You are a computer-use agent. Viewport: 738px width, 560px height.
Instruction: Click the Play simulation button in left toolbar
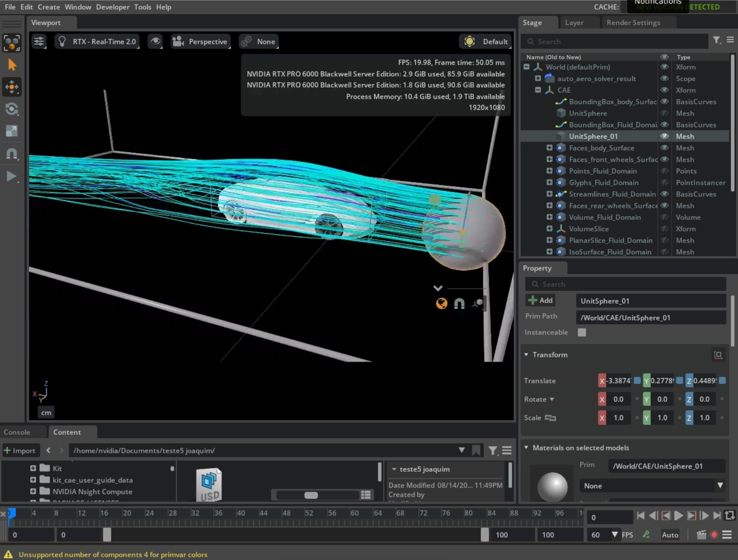[12, 176]
